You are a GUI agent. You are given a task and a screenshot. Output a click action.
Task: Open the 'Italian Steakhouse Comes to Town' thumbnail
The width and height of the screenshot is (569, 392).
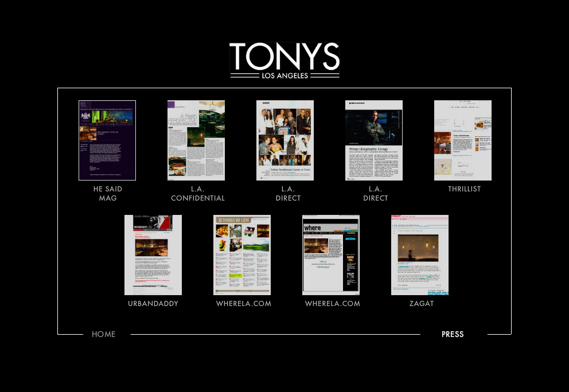point(285,140)
